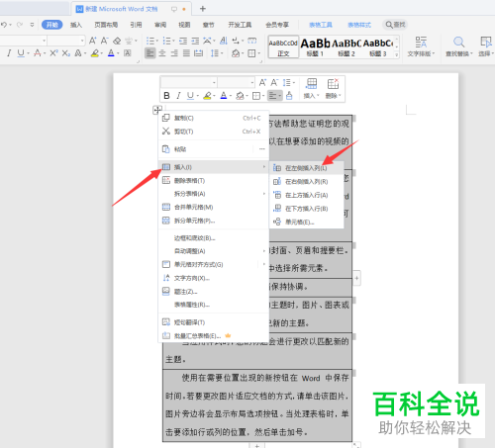Toggle Italic in the mini toolbar
The height and width of the screenshot is (448, 495).
click(x=178, y=96)
